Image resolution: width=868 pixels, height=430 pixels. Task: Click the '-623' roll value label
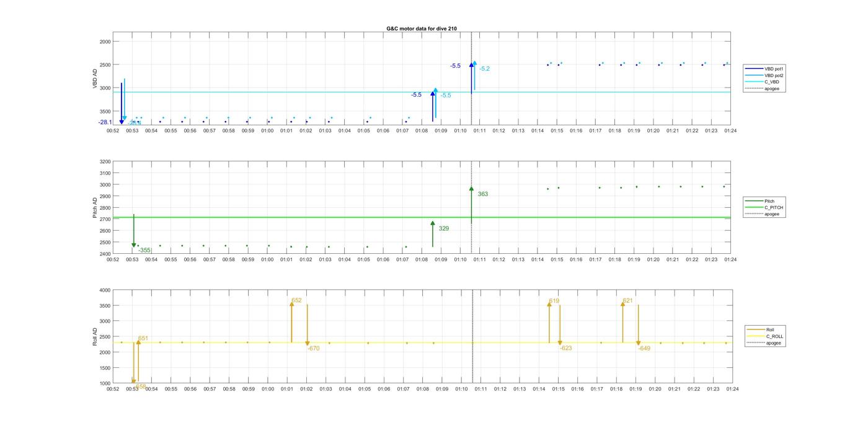coord(565,348)
